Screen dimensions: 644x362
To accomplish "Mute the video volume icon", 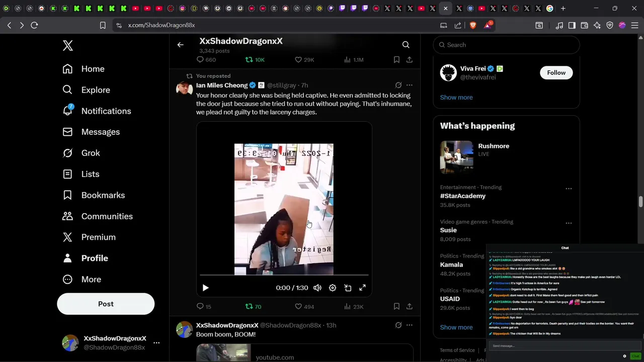I will pos(317,288).
